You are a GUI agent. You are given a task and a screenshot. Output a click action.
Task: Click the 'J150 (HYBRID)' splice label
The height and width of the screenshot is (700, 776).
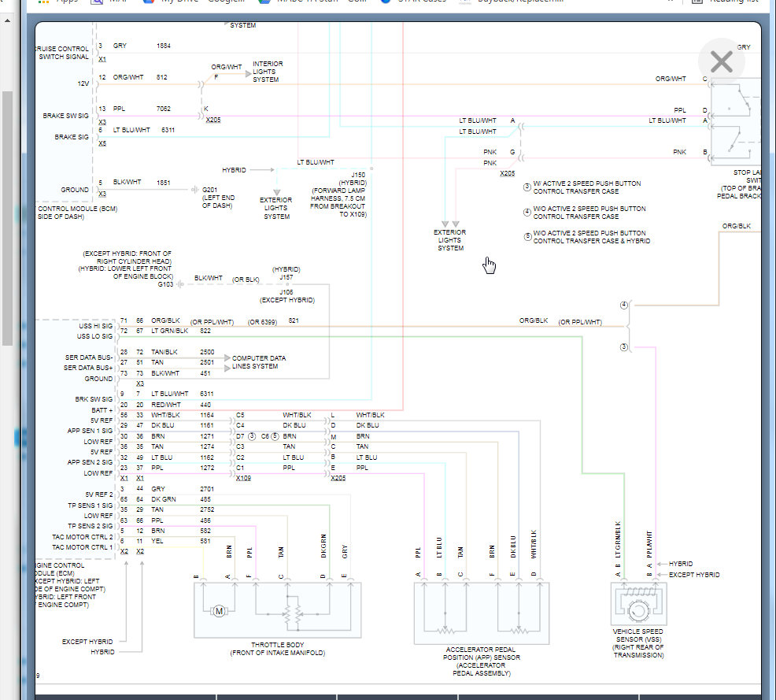click(x=353, y=179)
